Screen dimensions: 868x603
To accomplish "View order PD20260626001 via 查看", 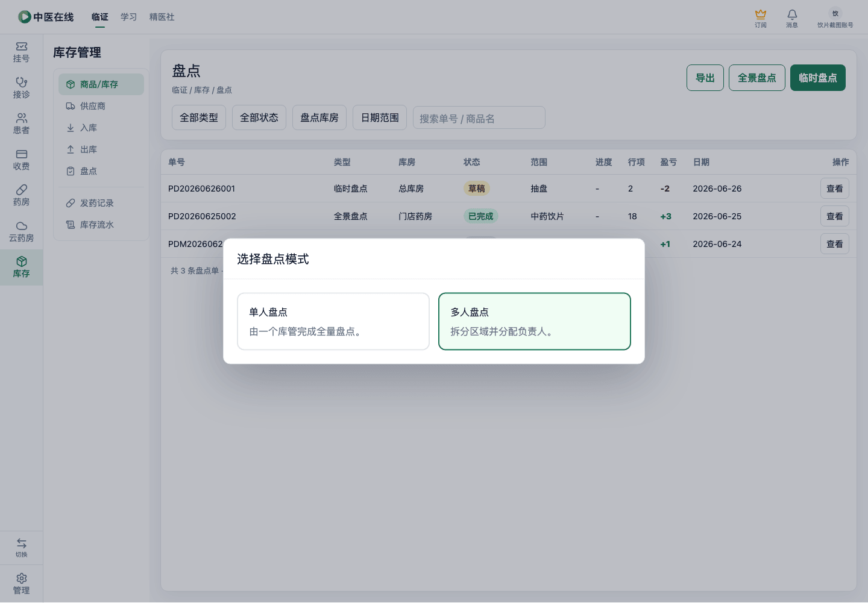I will (835, 189).
